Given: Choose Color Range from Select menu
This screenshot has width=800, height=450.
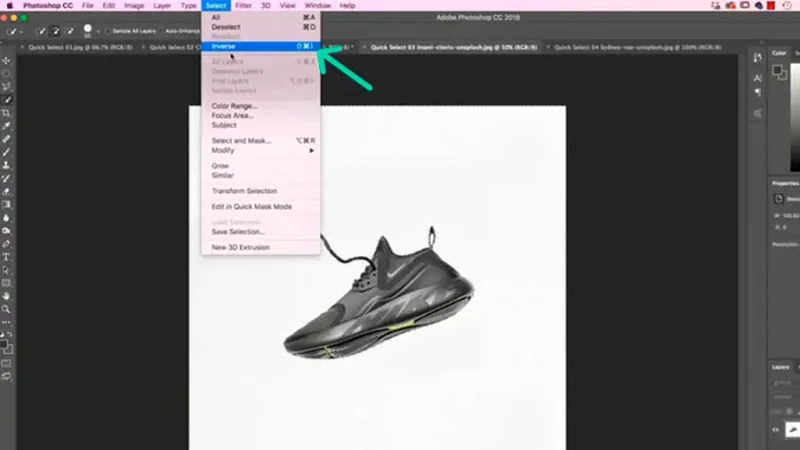Looking at the screenshot, I should click(261, 106).
